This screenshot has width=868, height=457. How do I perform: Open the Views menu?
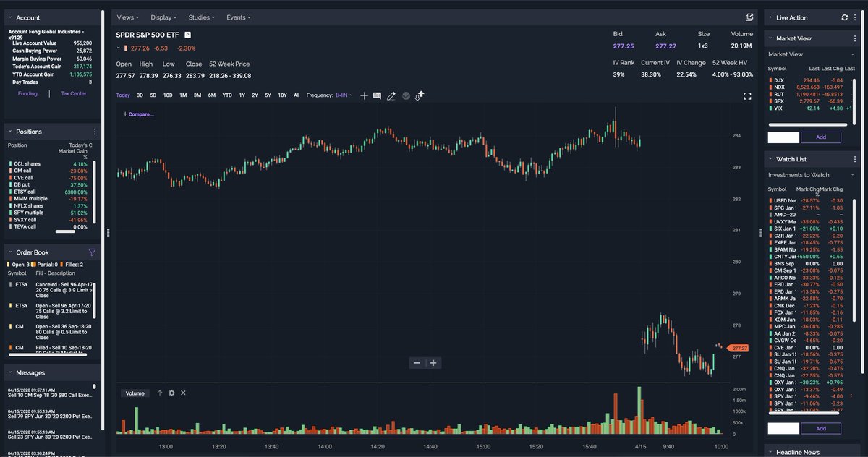(127, 17)
